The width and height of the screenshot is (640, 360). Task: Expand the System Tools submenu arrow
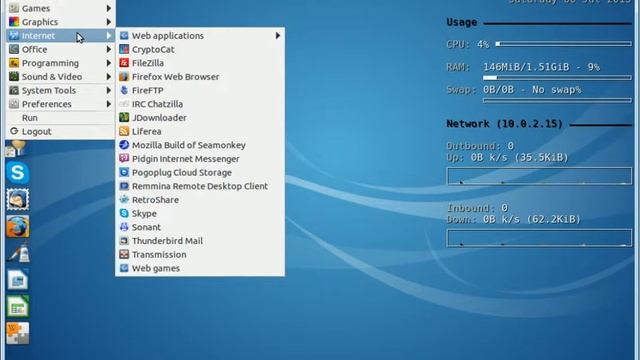[109, 90]
